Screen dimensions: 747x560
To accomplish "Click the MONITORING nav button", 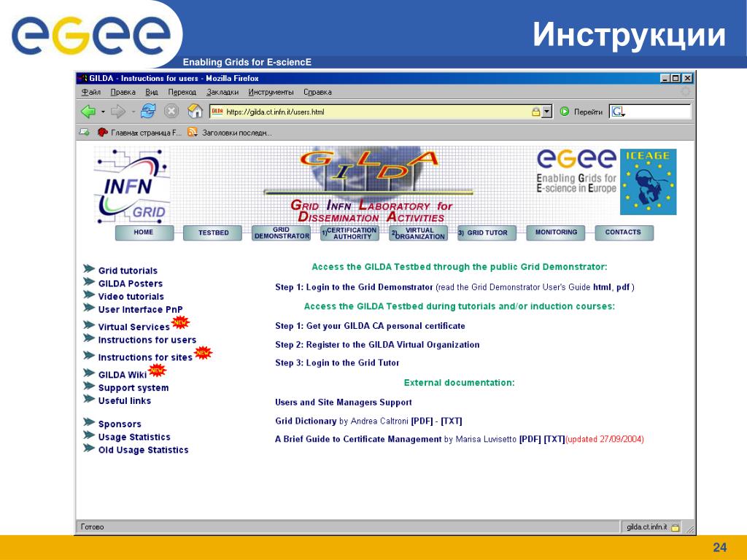I will [x=555, y=233].
